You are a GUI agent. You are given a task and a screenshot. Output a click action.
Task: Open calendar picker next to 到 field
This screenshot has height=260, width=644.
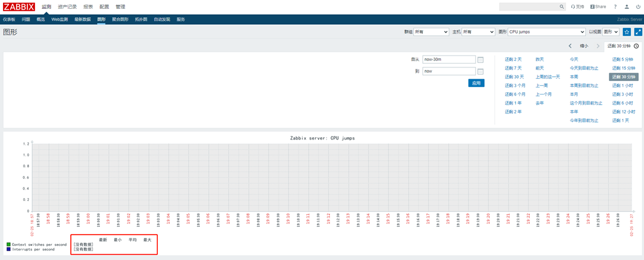click(x=480, y=71)
